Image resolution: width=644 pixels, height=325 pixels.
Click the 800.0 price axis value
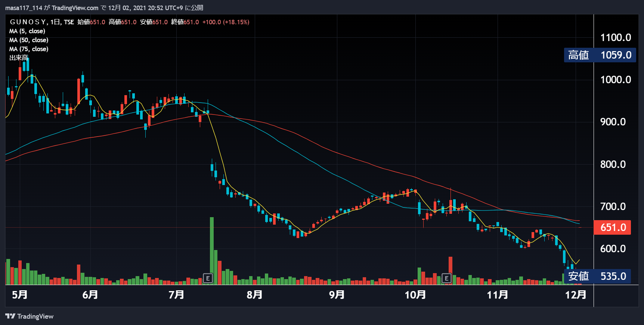[613, 164]
